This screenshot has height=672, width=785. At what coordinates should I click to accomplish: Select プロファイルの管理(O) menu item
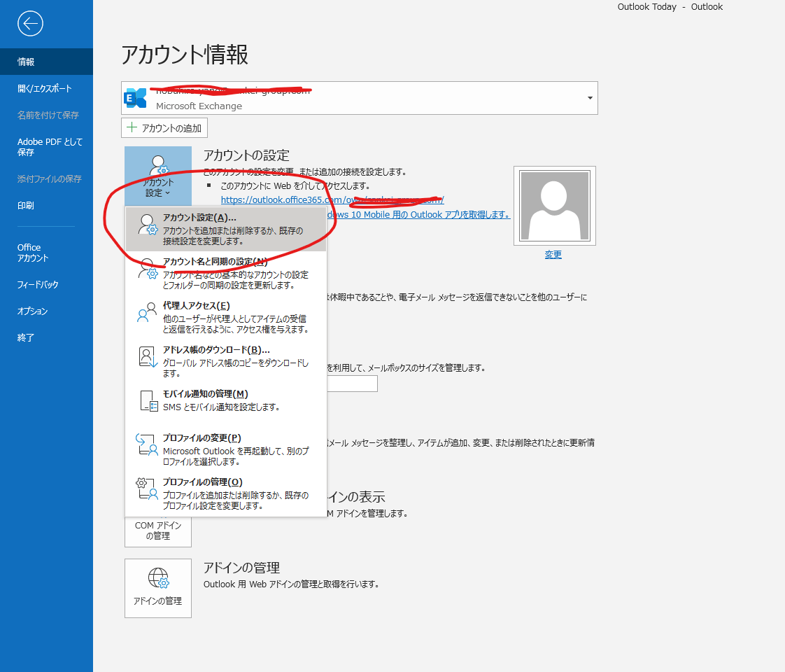226,493
